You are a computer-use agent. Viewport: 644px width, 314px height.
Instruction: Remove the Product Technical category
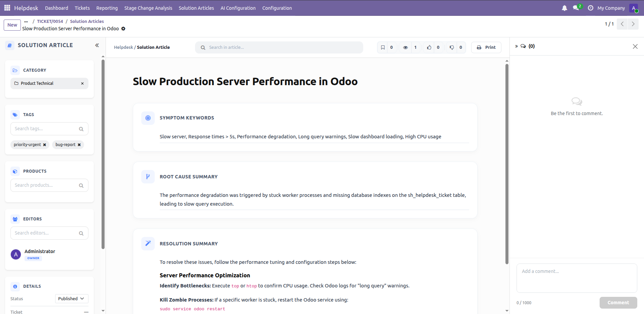(82, 83)
